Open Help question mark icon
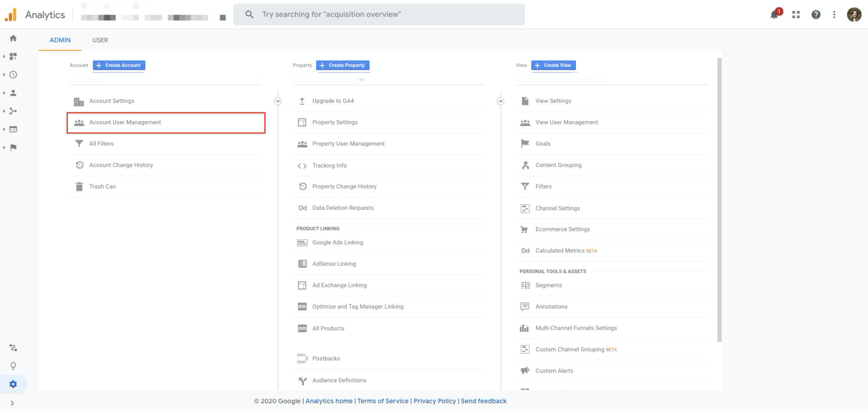Image resolution: width=868 pixels, height=411 pixels. coord(816,15)
